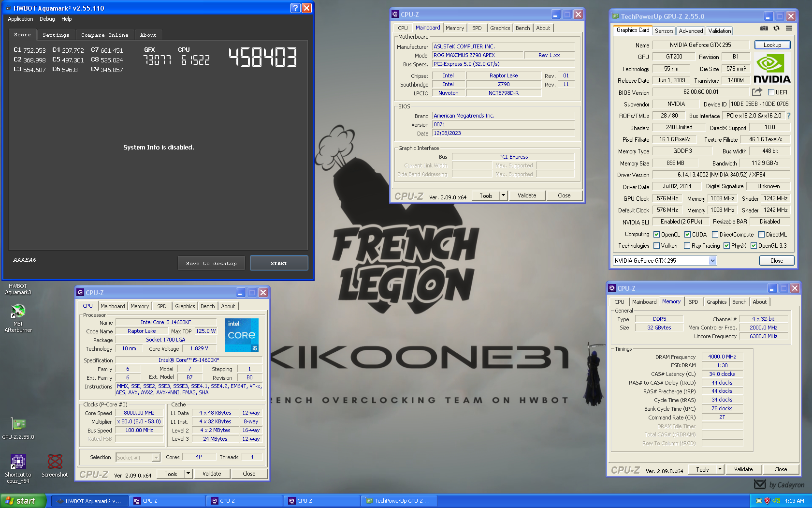Click the NVIDIA logo in GPU-Z
This screenshot has height=508, width=812.
click(x=772, y=68)
